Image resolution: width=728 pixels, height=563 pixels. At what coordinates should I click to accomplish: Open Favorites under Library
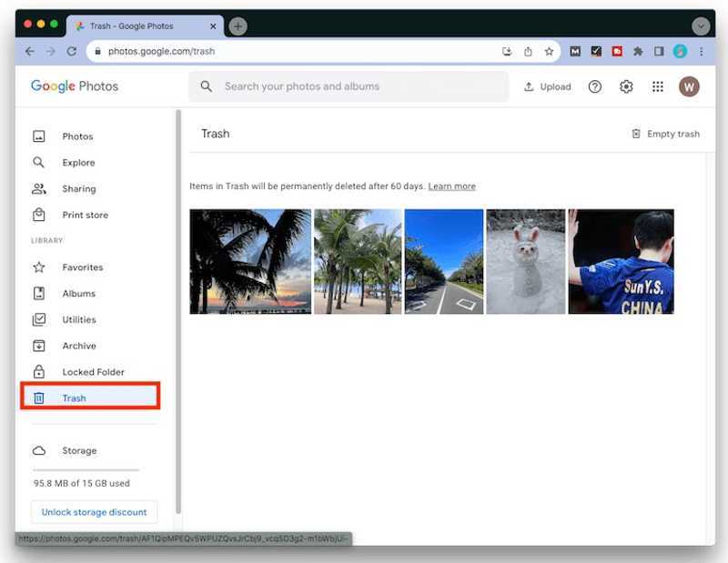pyautogui.click(x=84, y=266)
